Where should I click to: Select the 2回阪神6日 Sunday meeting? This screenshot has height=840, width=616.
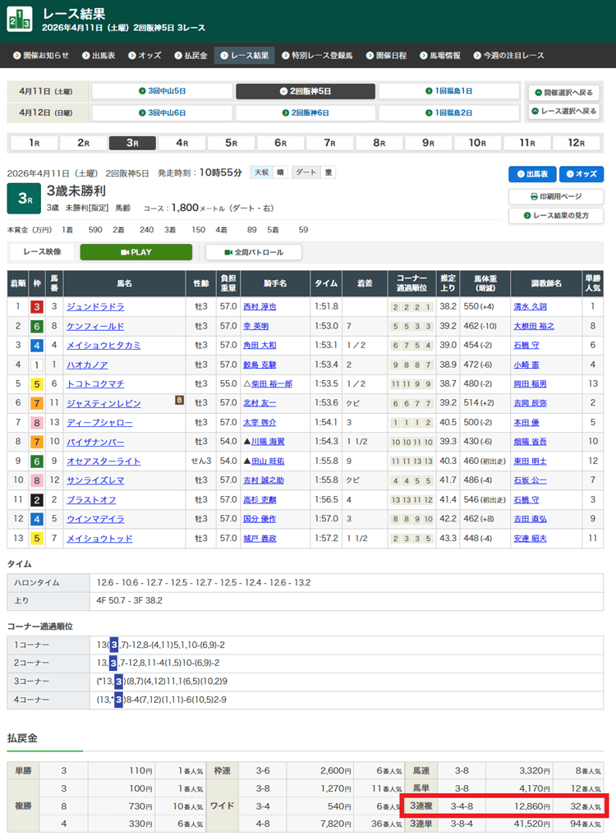pos(305,112)
